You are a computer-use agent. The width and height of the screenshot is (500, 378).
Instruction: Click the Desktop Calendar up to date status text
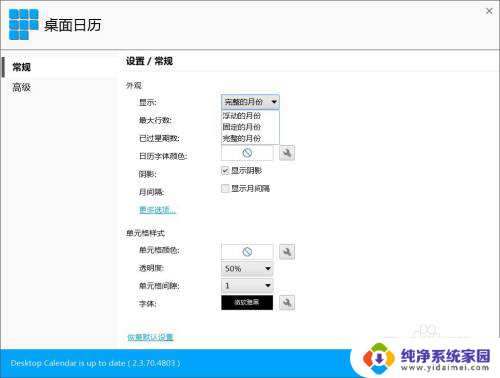tap(95, 363)
